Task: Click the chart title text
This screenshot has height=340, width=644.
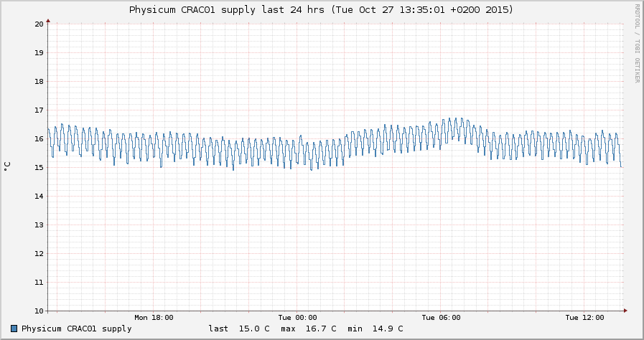Action: click(321, 9)
